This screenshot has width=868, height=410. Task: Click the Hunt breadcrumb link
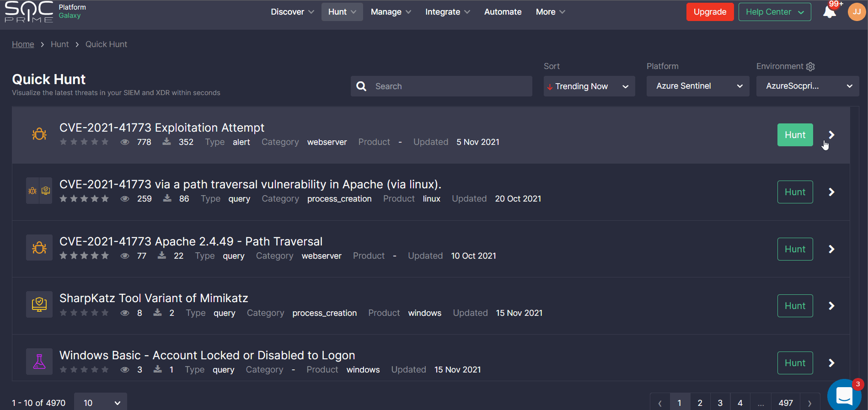59,44
